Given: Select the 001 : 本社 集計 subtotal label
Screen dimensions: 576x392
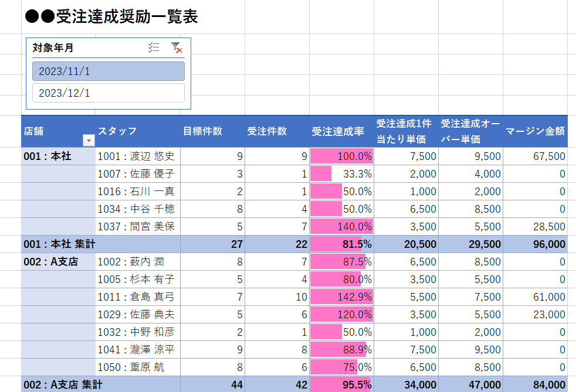Looking at the screenshot, I should coord(59,244).
